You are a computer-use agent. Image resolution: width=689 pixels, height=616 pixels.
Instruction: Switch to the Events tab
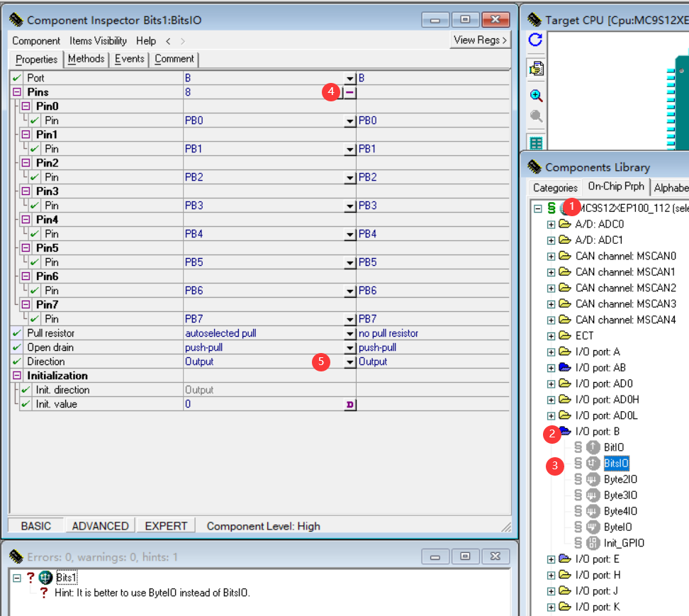point(129,59)
